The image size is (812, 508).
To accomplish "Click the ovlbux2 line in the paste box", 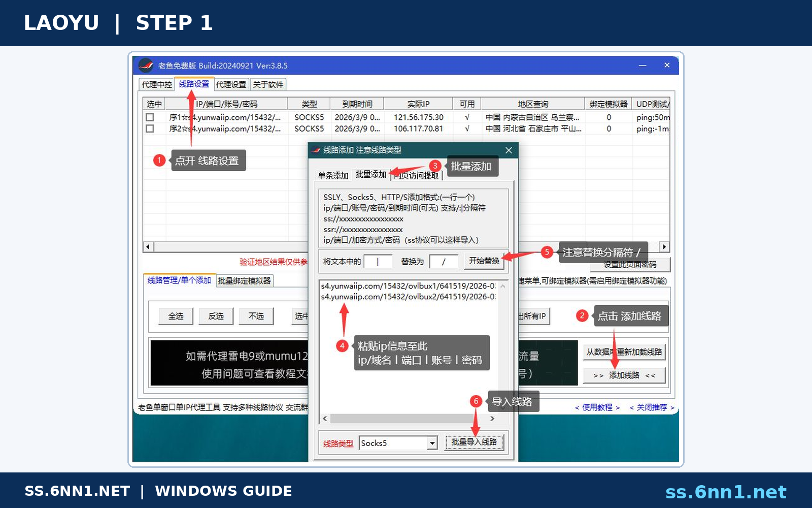I will coord(408,297).
